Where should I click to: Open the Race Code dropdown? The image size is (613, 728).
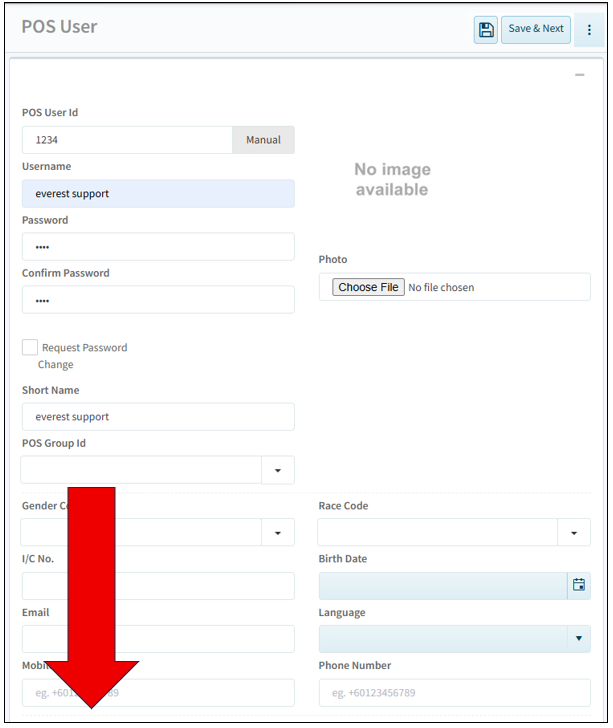tap(573, 533)
